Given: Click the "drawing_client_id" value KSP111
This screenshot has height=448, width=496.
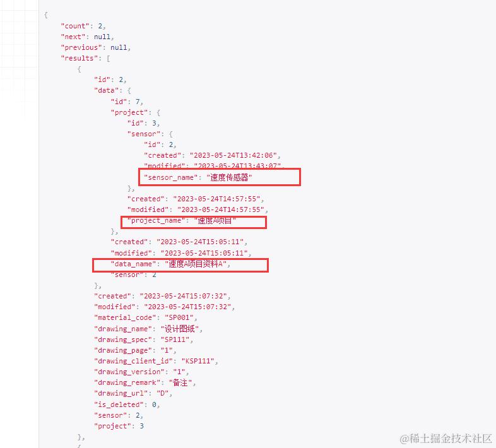Looking at the screenshot, I should coord(198,361).
